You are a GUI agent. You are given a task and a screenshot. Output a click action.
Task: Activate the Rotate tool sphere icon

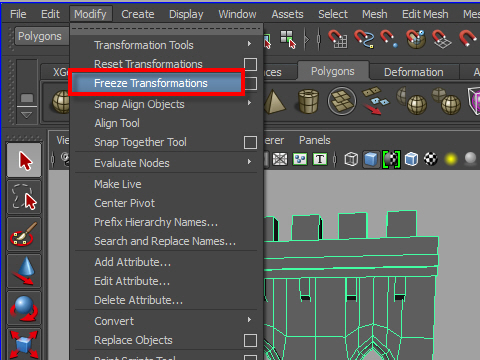point(24,308)
